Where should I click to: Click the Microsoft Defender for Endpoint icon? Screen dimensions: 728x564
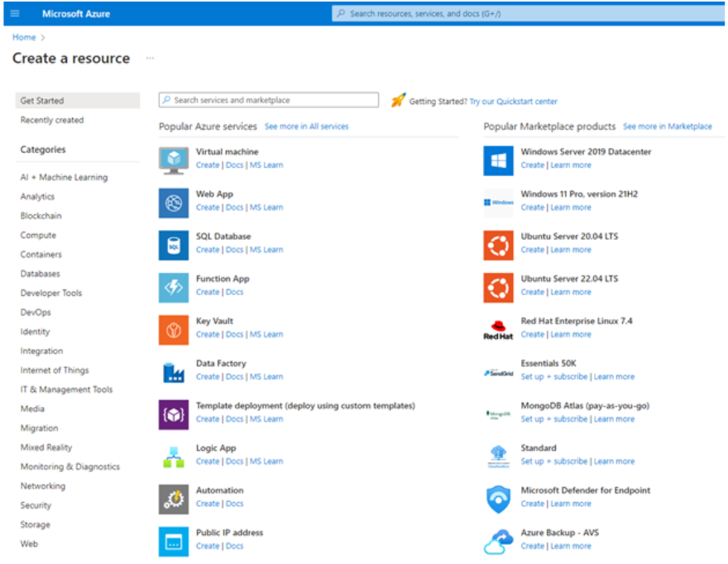pyautogui.click(x=498, y=499)
